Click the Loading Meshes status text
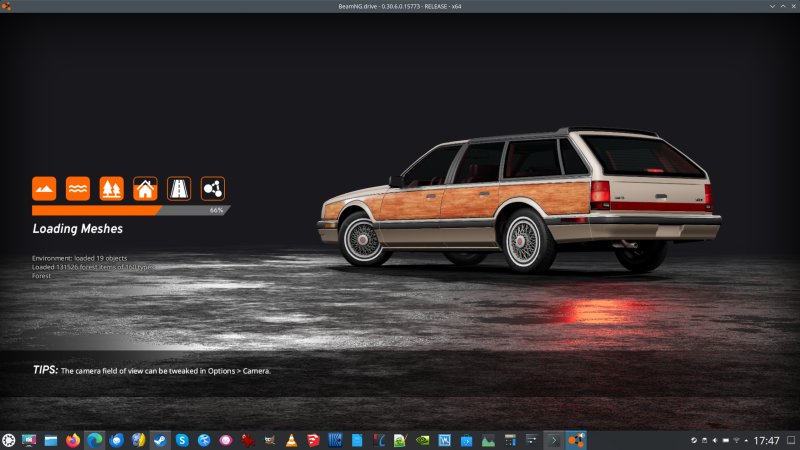 [x=77, y=229]
